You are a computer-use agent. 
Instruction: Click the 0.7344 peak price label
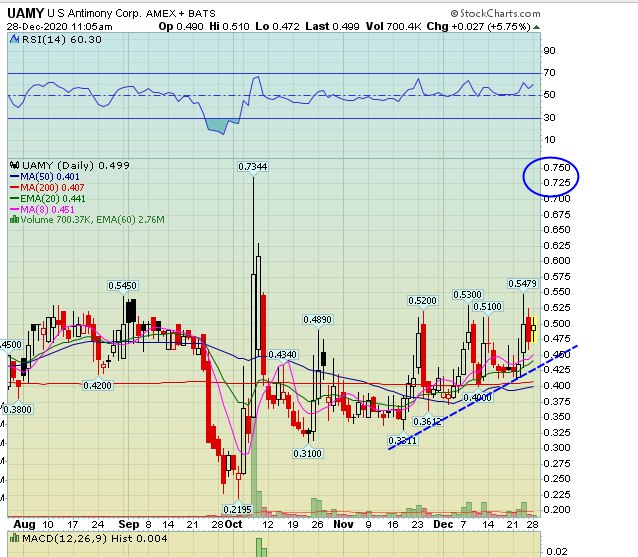(x=253, y=167)
